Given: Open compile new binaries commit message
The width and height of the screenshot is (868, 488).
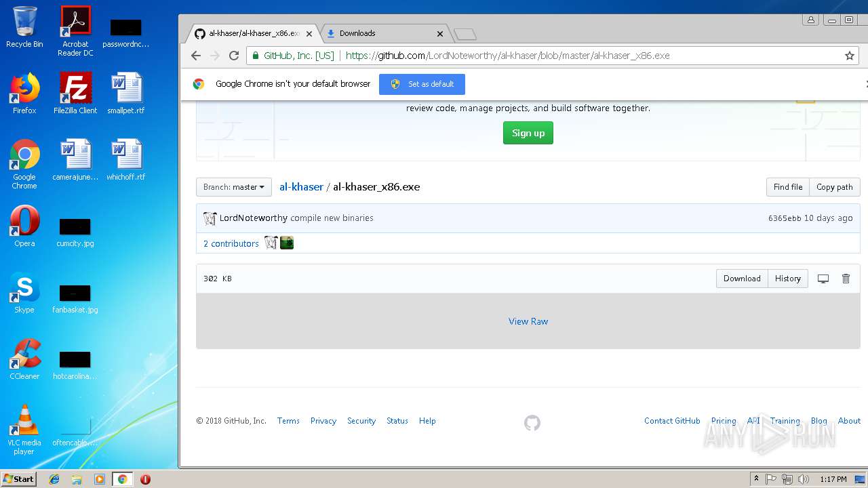Looking at the screenshot, I should pyautogui.click(x=332, y=218).
